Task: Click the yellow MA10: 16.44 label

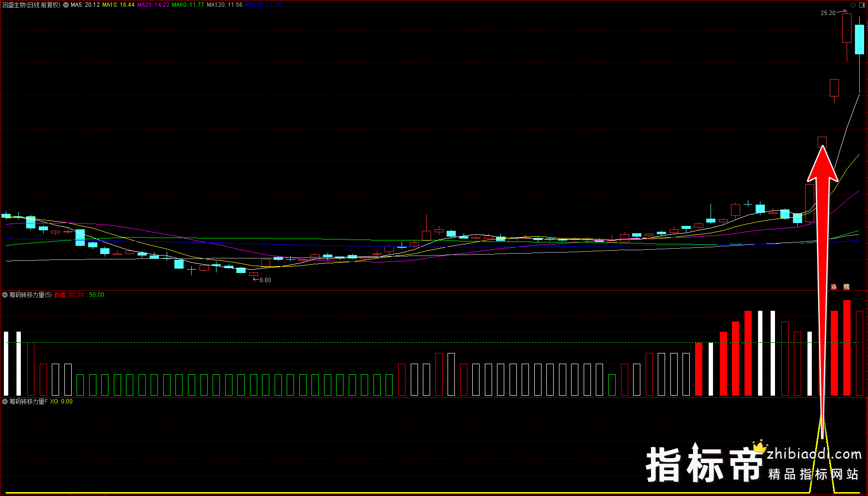Action: pos(118,5)
